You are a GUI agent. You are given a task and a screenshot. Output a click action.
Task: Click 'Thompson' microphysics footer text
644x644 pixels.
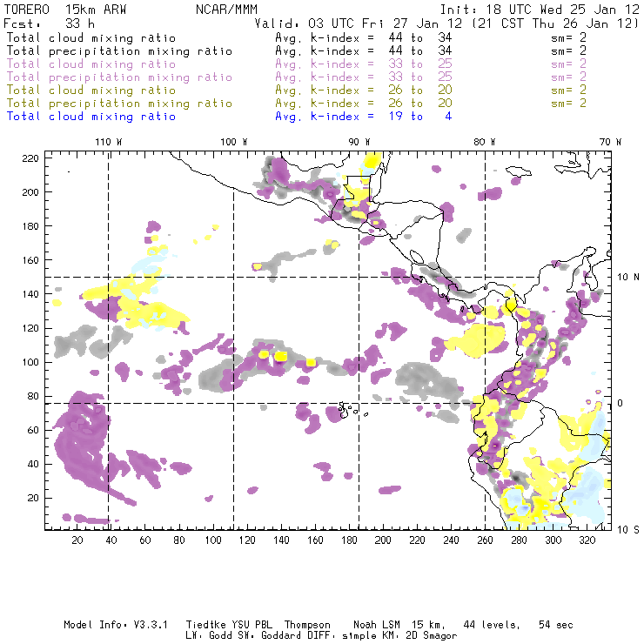[307, 626]
